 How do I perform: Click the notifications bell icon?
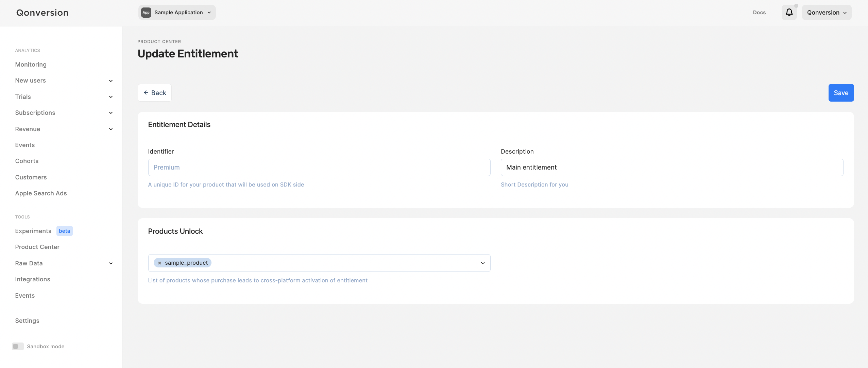[x=789, y=13]
